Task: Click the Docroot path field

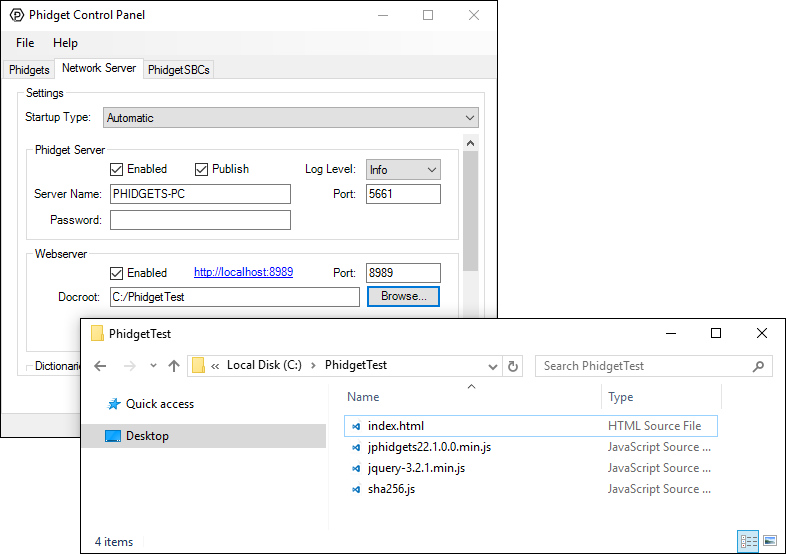Action: pos(235,297)
